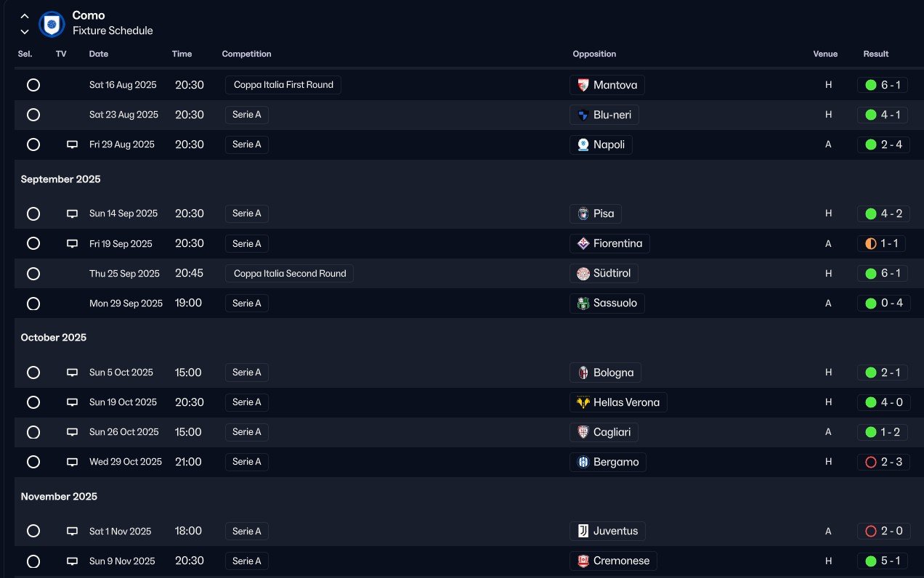Click the red loss indicator for Juventus result
The height and width of the screenshot is (578, 924).
click(871, 531)
